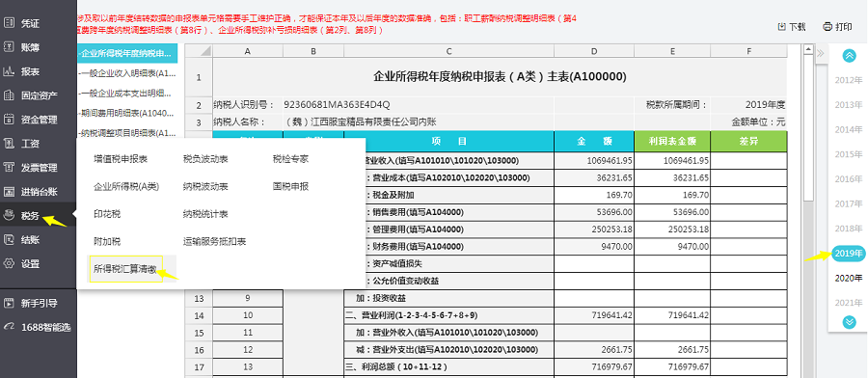Click the 税务 tax sidebar icon

(x=9, y=216)
